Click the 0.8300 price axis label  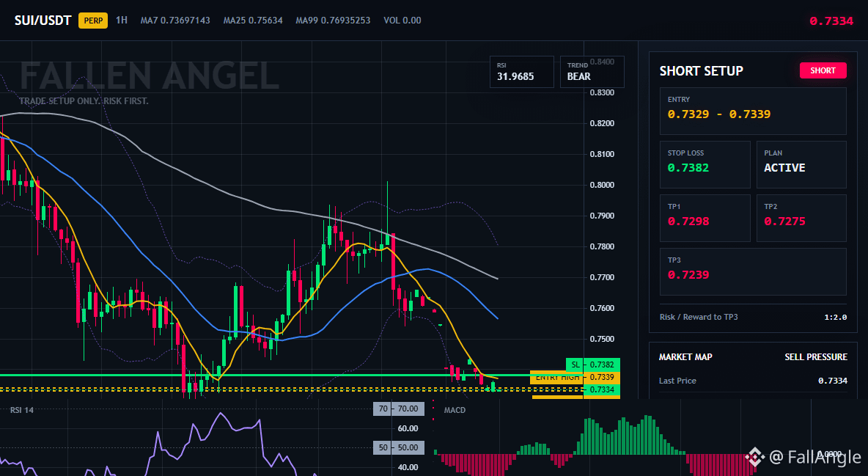(x=602, y=92)
